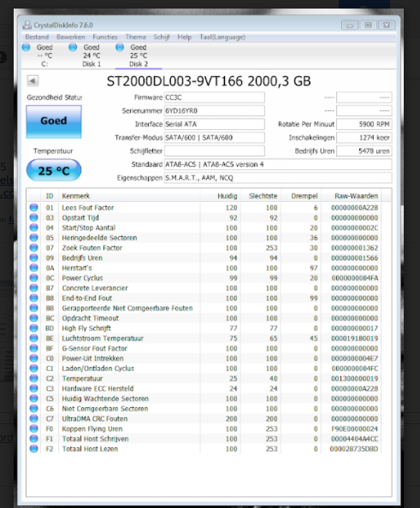Select the Disk 1 status orb

(x=73, y=47)
